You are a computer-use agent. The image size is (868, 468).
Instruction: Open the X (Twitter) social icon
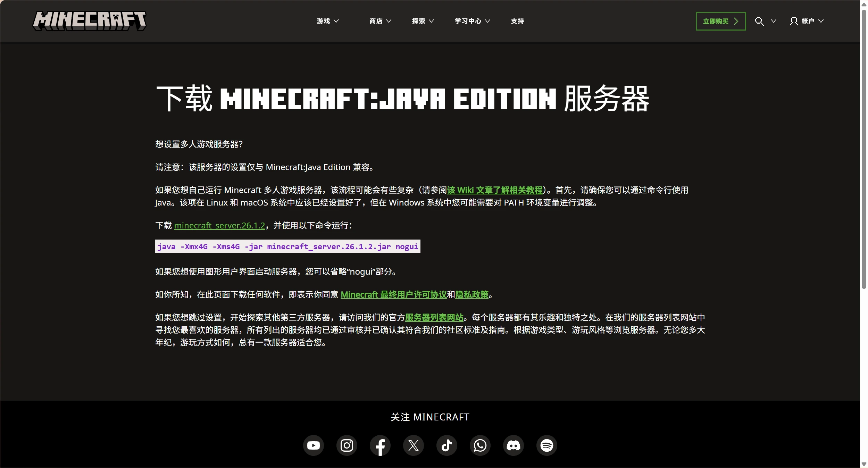point(413,445)
